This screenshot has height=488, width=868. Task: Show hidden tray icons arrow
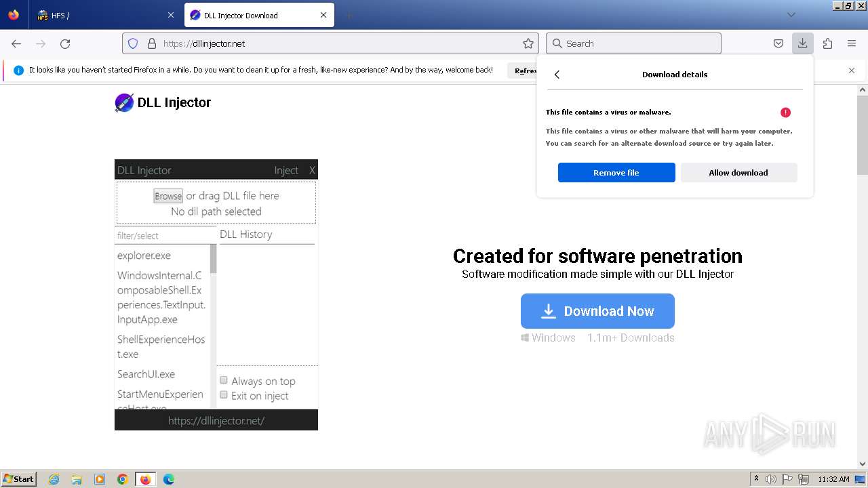(756, 479)
